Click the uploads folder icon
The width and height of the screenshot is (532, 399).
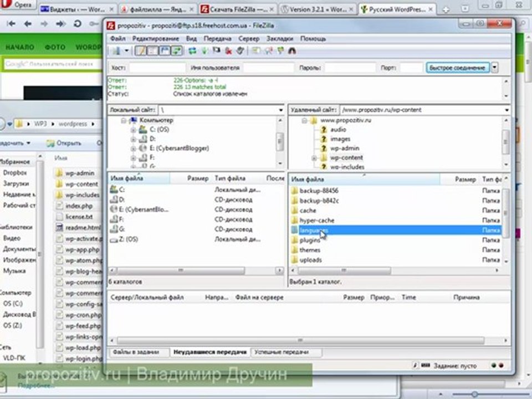(x=294, y=260)
